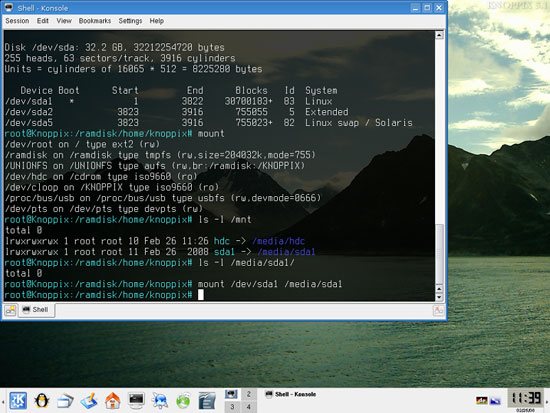The width and height of the screenshot is (550, 413).
Task: Launch the office suite panel icon
Action: (207, 400)
